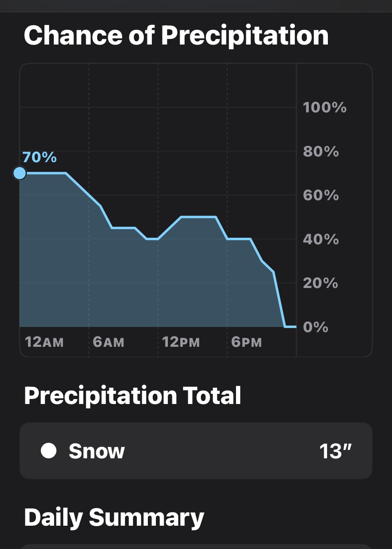392x549 pixels.
Task: Tap the white Snow indicator dot
Action: [49, 451]
